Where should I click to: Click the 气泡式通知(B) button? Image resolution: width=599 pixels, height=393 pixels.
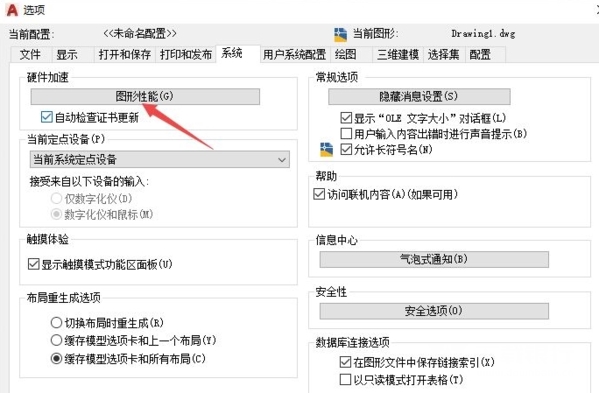pyautogui.click(x=434, y=259)
